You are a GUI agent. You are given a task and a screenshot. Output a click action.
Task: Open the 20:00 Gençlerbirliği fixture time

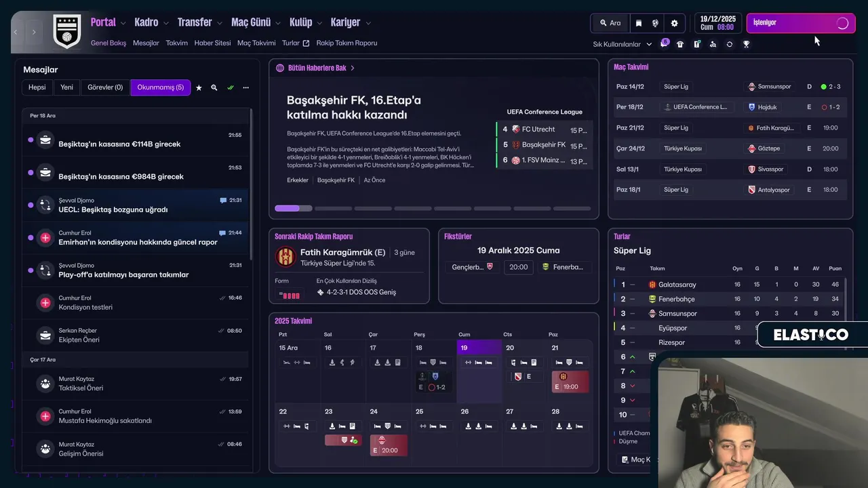click(518, 267)
